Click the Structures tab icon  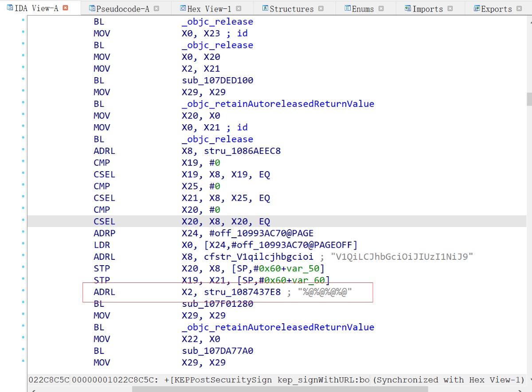point(265,8)
